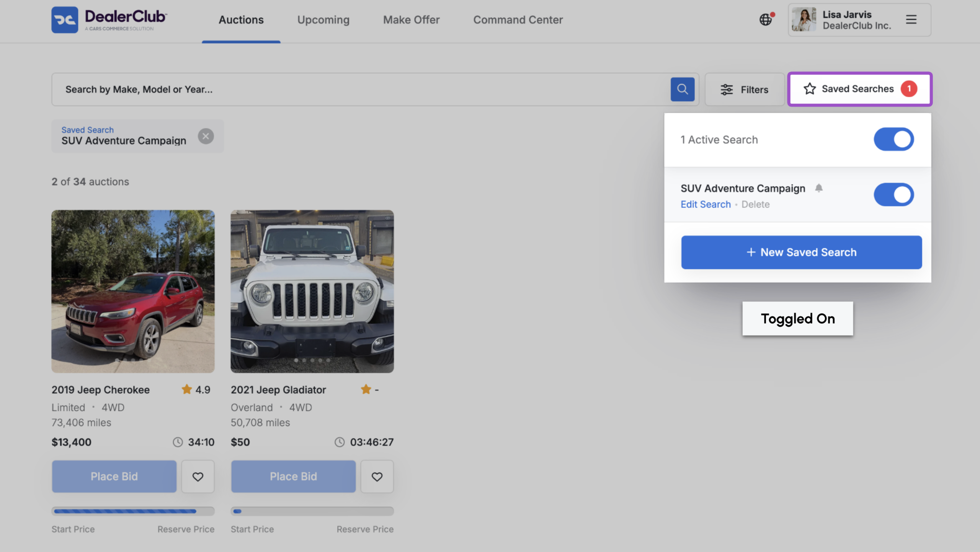Favorite the 2019 Jeep Cherokee with the heart
980x552 pixels.
(198, 476)
